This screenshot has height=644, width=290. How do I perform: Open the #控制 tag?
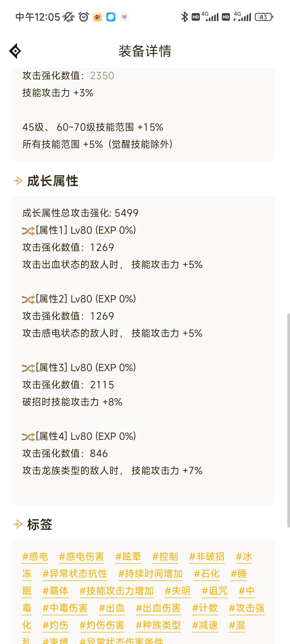click(x=165, y=557)
